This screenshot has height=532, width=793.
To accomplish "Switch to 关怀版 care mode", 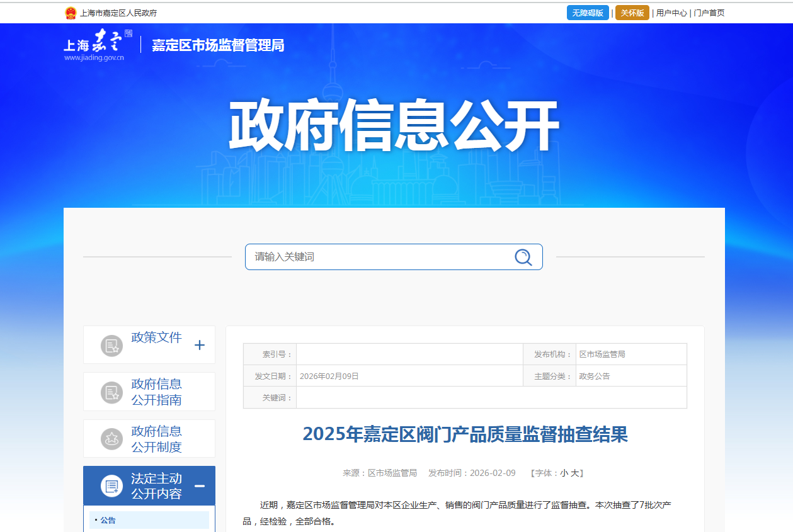I will (x=632, y=12).
